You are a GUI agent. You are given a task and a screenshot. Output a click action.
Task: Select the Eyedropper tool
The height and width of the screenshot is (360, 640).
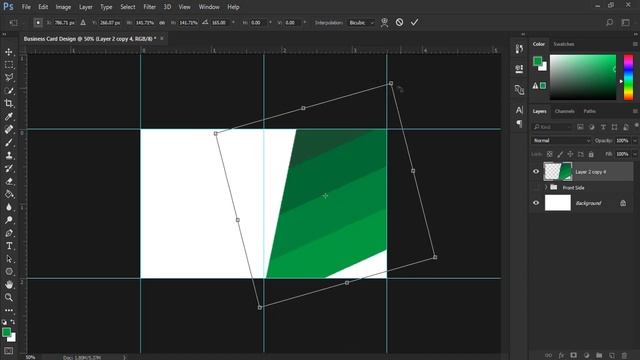[9, 116]
